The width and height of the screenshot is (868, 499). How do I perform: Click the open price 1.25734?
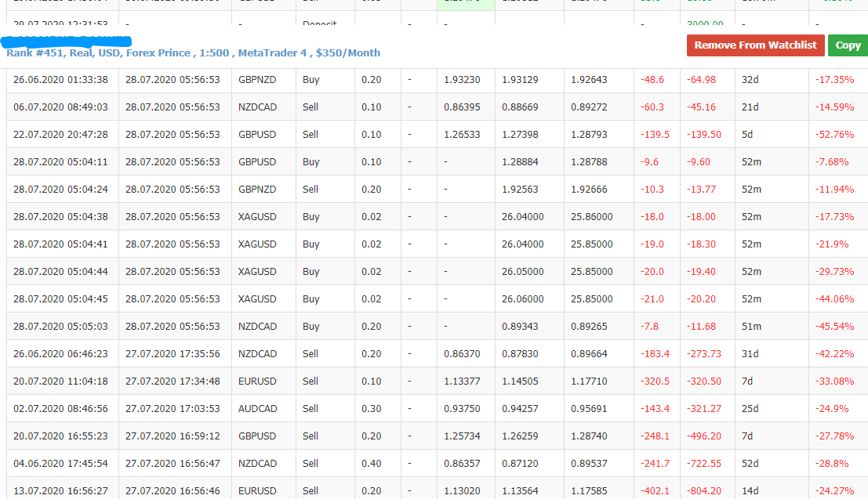pyautogui.click(x=462, y=436)
